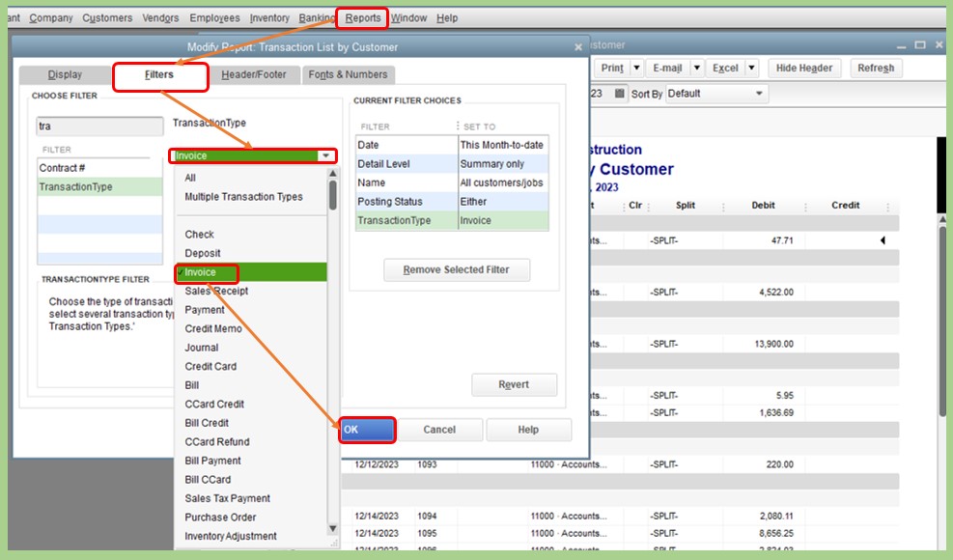Switch to the Fonts & Numbers tab
The image size is (953, 560).
click(348, 74)
